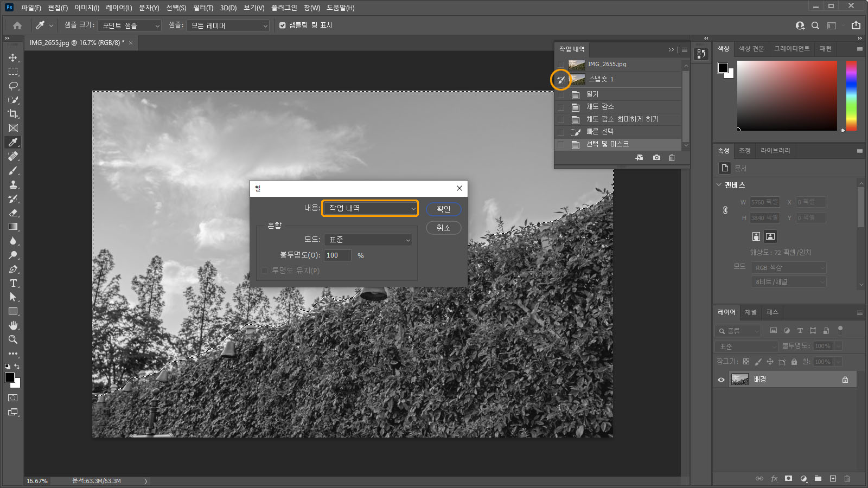
Task: Click the Home icon in options bar
Action: point(17,25)
